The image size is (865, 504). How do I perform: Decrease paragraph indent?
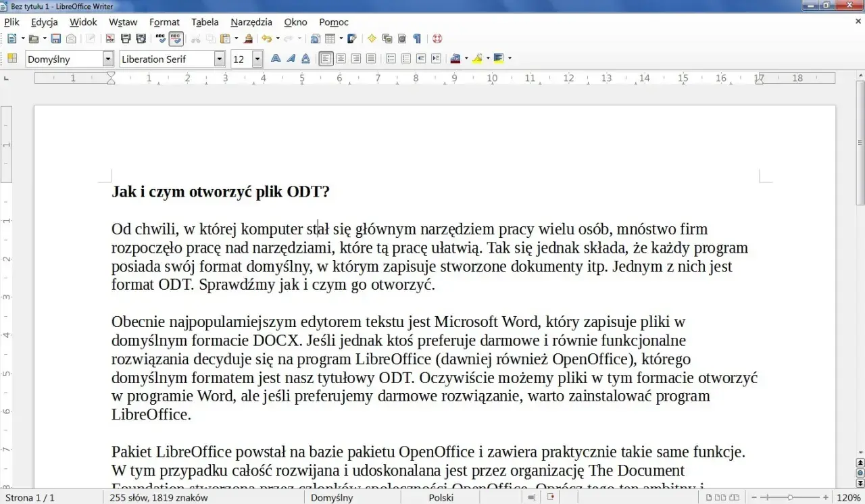[x=421, y=59]
